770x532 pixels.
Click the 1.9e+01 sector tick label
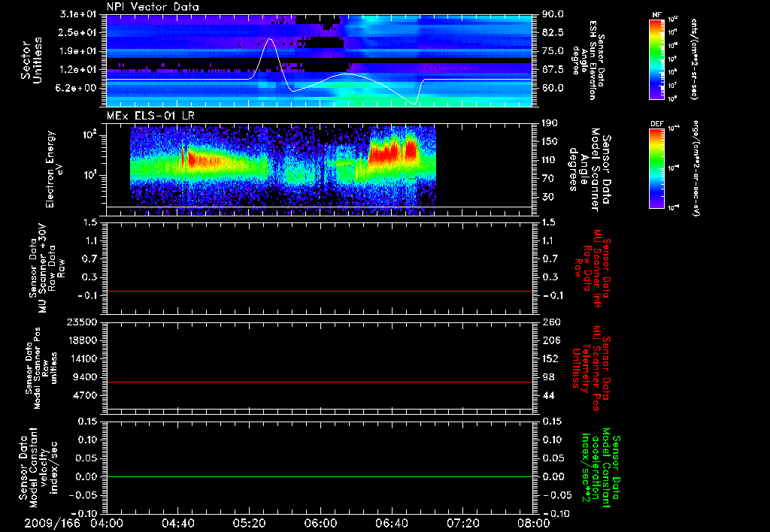pyautogui.click(x=78, y=51)
